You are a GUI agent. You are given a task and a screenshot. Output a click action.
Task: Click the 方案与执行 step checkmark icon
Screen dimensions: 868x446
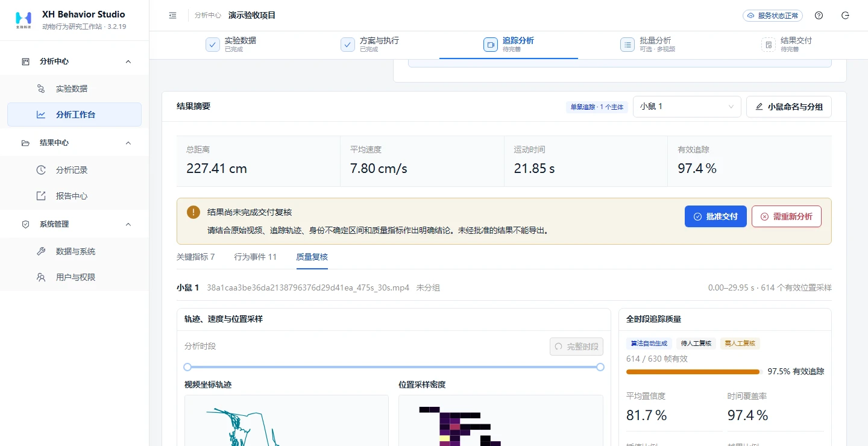[x=348, y=45]
